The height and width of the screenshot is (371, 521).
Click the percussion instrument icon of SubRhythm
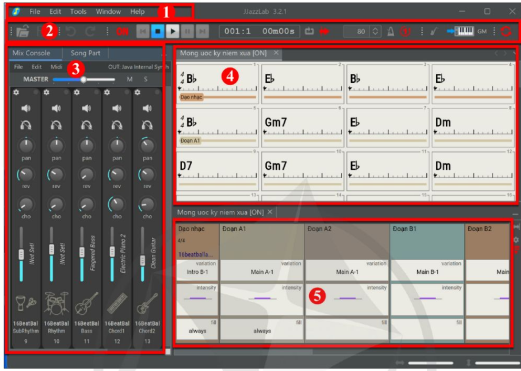click(26, 304)
